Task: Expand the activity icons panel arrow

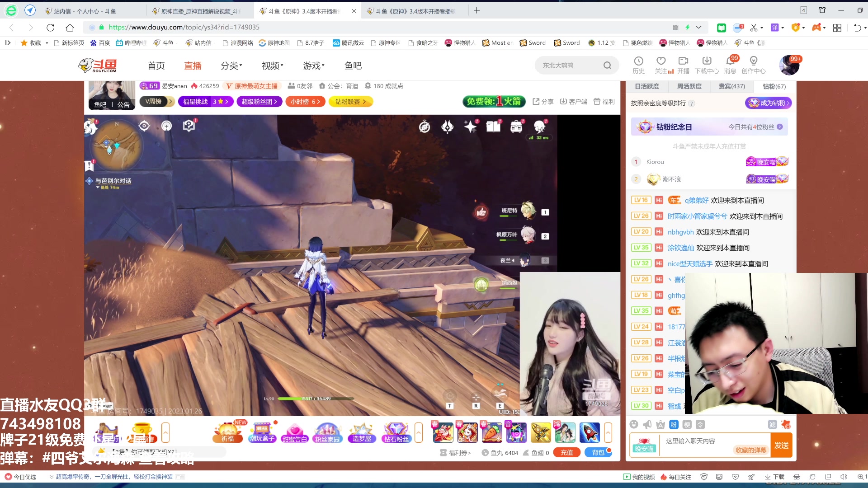Action: [x=419, y=432]
